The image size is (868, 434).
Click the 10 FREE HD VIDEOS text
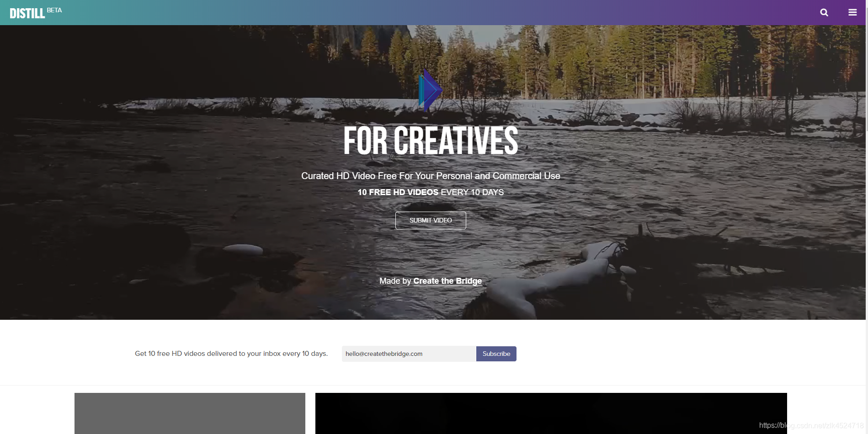tap(398, 192)
